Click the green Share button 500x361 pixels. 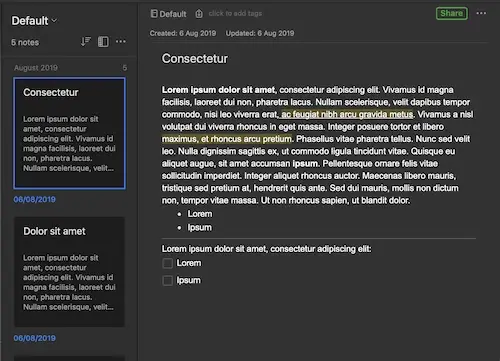[452, 13]
